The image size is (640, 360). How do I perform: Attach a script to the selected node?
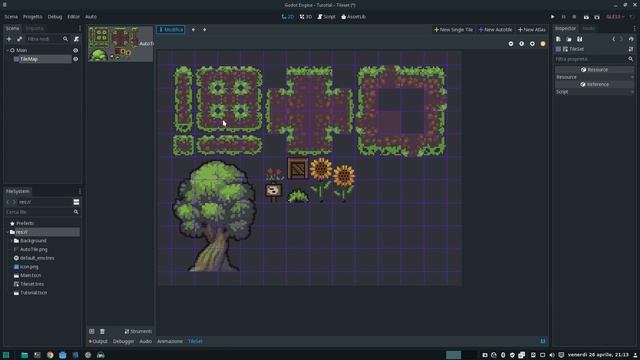tap(76, 39)
